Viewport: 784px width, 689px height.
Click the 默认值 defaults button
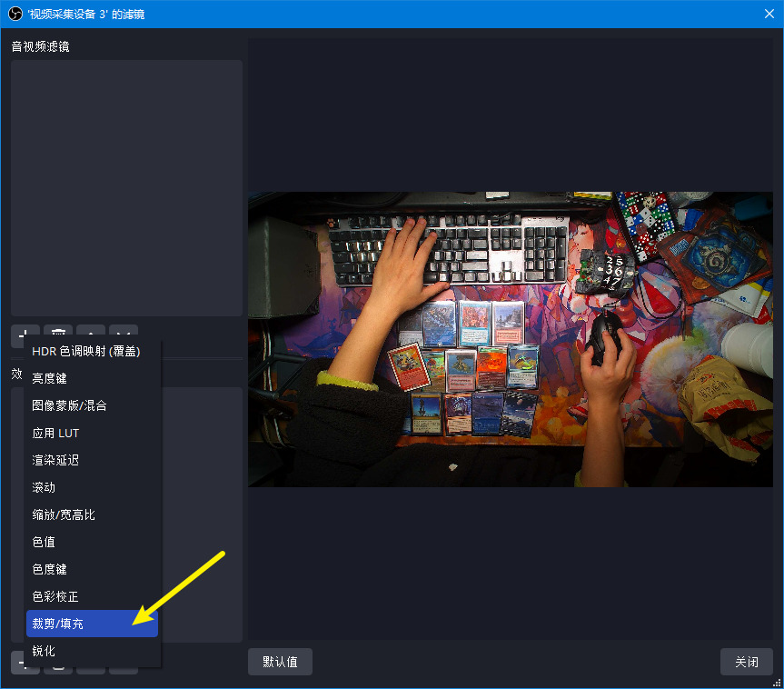[280, 662]
